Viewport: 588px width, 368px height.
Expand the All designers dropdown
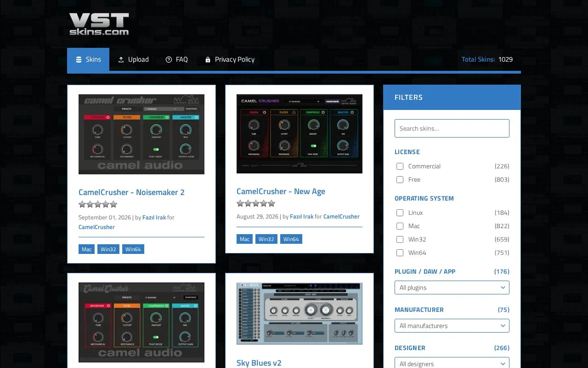coord(452,363)
